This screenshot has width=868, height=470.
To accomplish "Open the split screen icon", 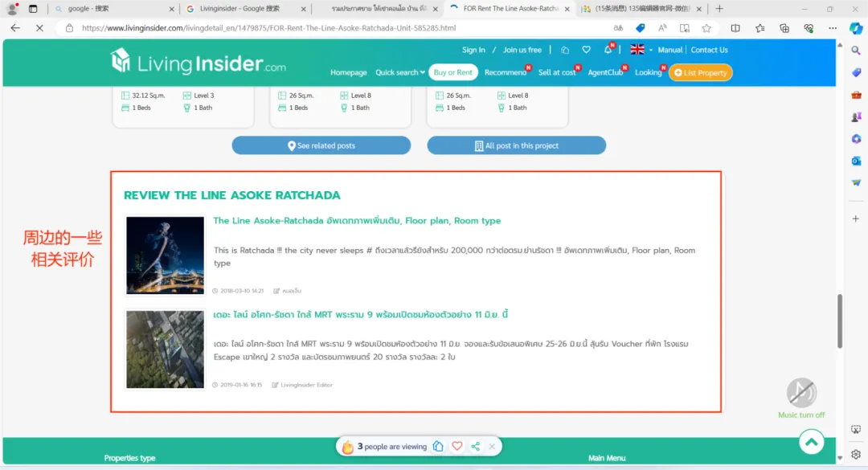I will [735, 27].
